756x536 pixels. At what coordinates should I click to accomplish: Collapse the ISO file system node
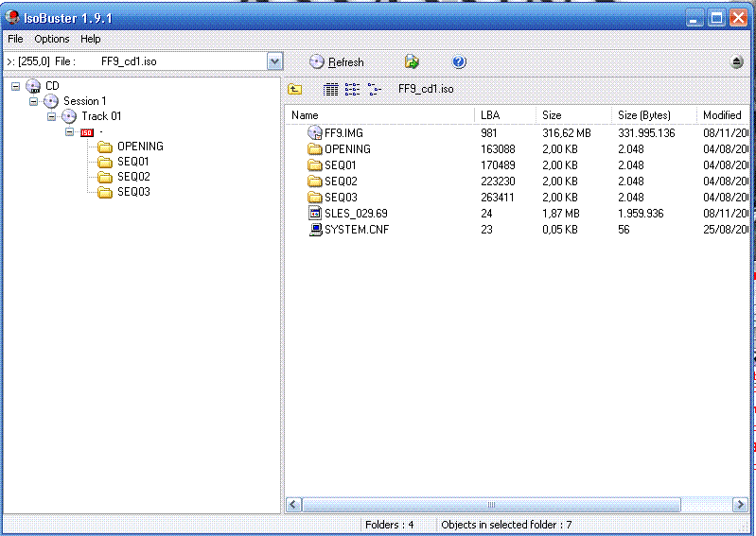69,131
